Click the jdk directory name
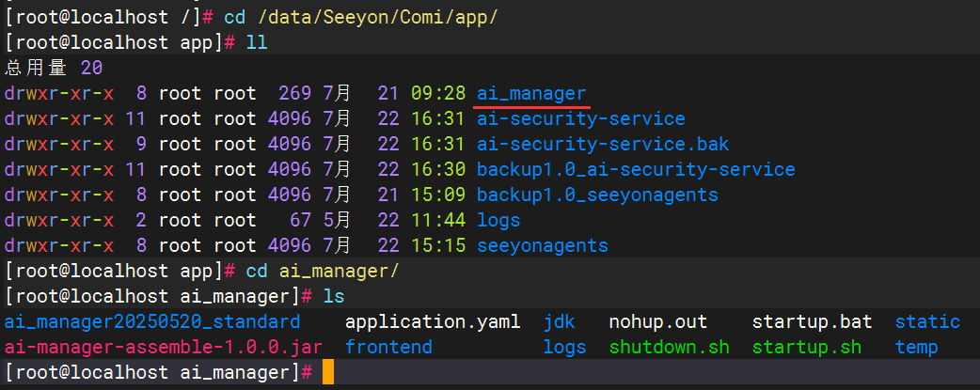This screenshot has height=390, width=980. pyautogui.click(x=560, y=322)
